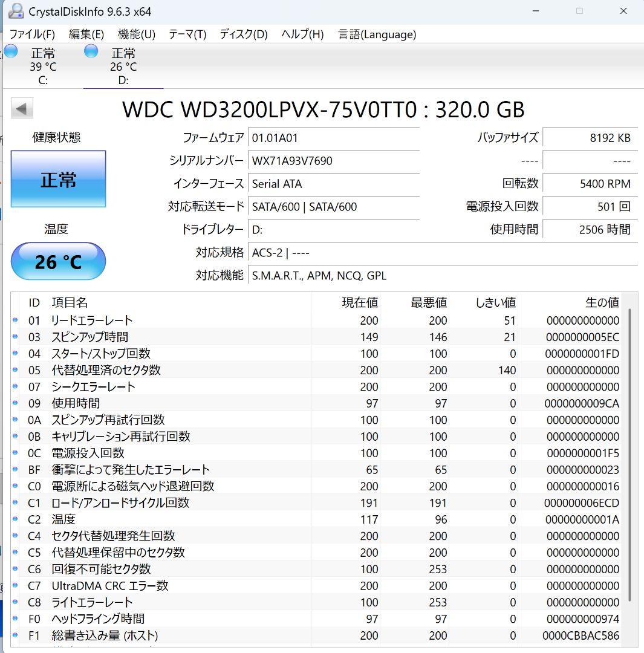This screenshot has height=653, width=644.
Task: Open the テーマ dropdown menu
Action: 187,34
